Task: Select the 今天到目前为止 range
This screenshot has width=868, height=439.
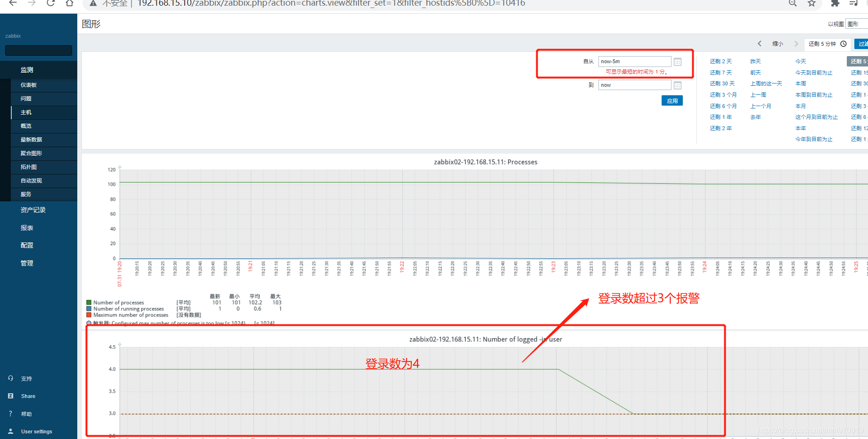Action: tap(814, 73)
